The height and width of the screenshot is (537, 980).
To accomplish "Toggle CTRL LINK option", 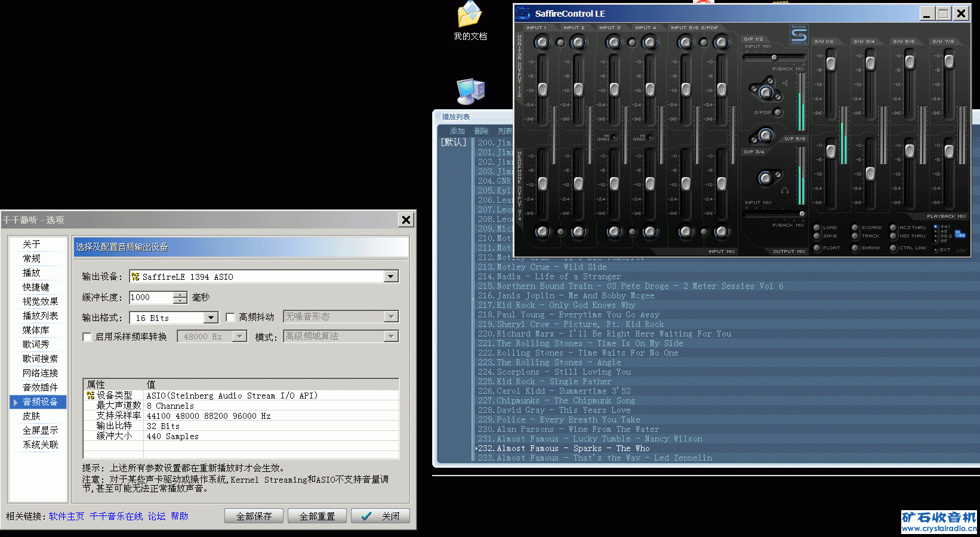I will pyautogui.click(x=893, y=248).
